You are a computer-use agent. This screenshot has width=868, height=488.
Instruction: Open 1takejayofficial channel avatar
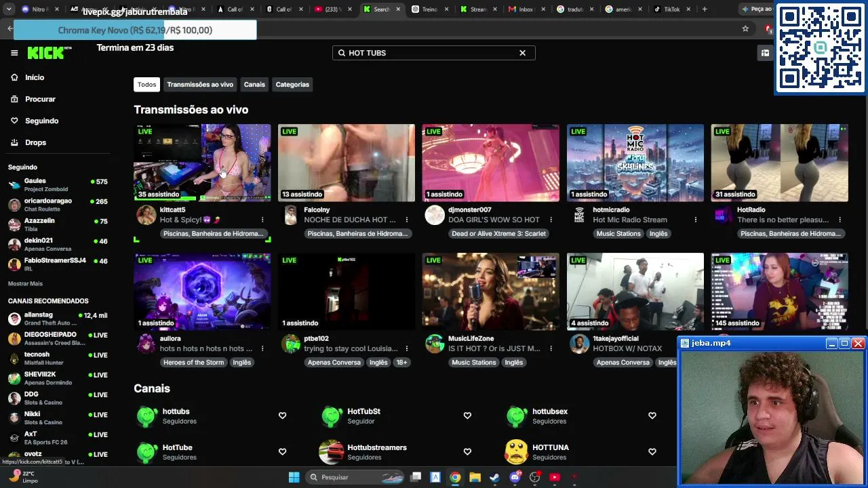point(579,344)
